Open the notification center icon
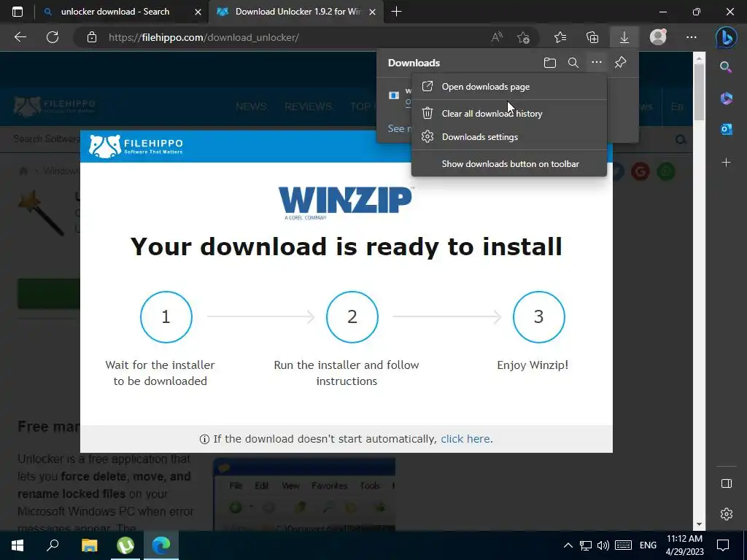 click(723, 545)
